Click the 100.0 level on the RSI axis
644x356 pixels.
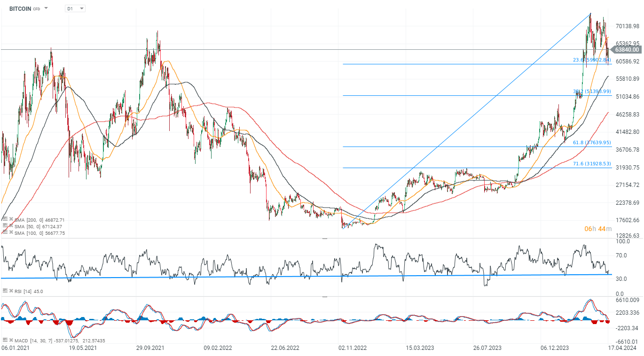[622, 241]
